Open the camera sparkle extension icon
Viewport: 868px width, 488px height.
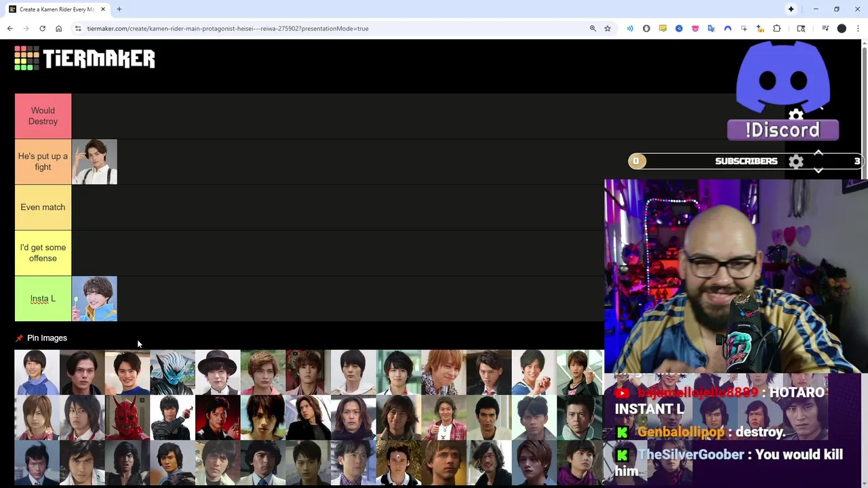click(760, 28)
